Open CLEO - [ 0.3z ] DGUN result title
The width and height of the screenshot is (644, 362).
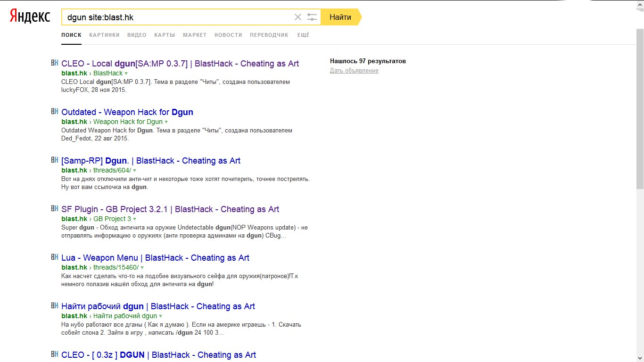click(x=158, y=355)
